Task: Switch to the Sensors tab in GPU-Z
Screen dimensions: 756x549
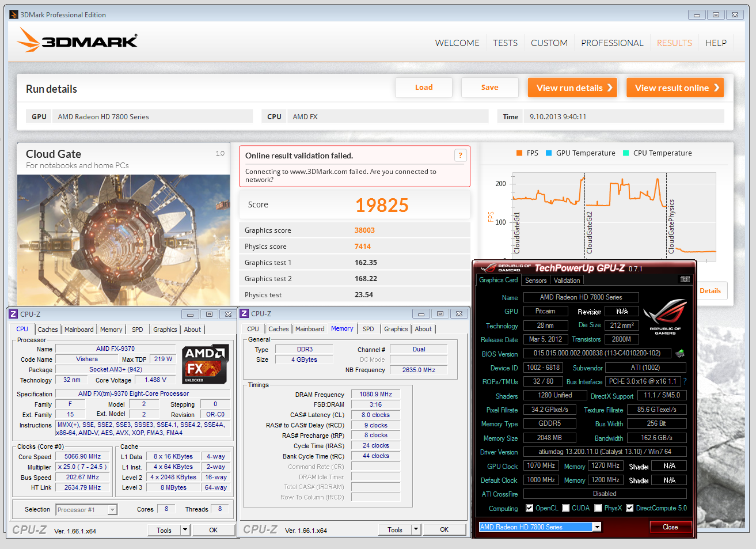Action: click(535, 281)
